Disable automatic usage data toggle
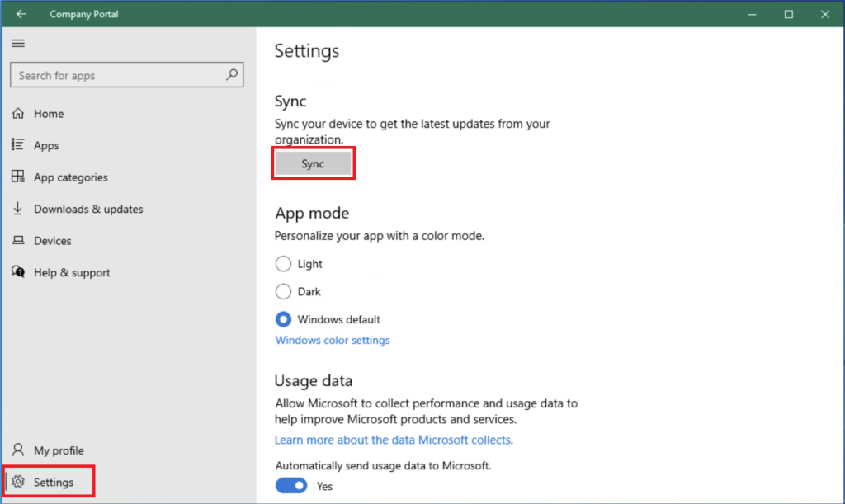The image size is (845, 504). pos(291,486)
